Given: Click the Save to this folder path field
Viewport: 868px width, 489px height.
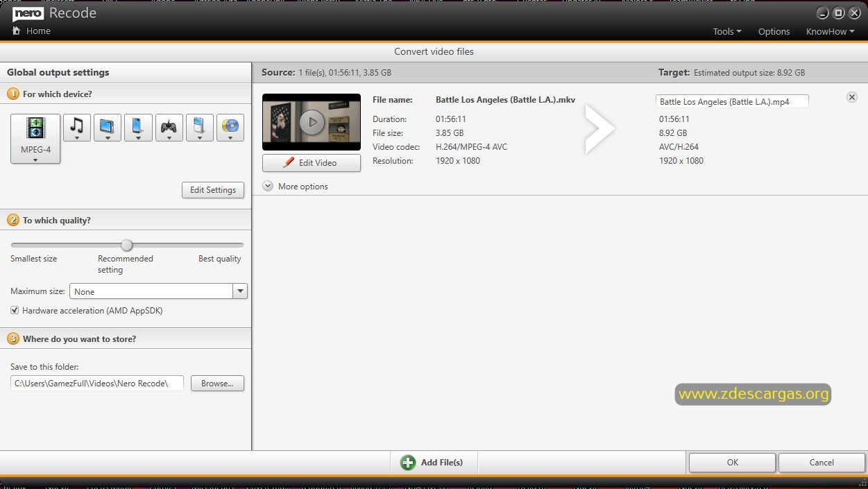Looking at the screenshot, I should [x=97, y=384].
